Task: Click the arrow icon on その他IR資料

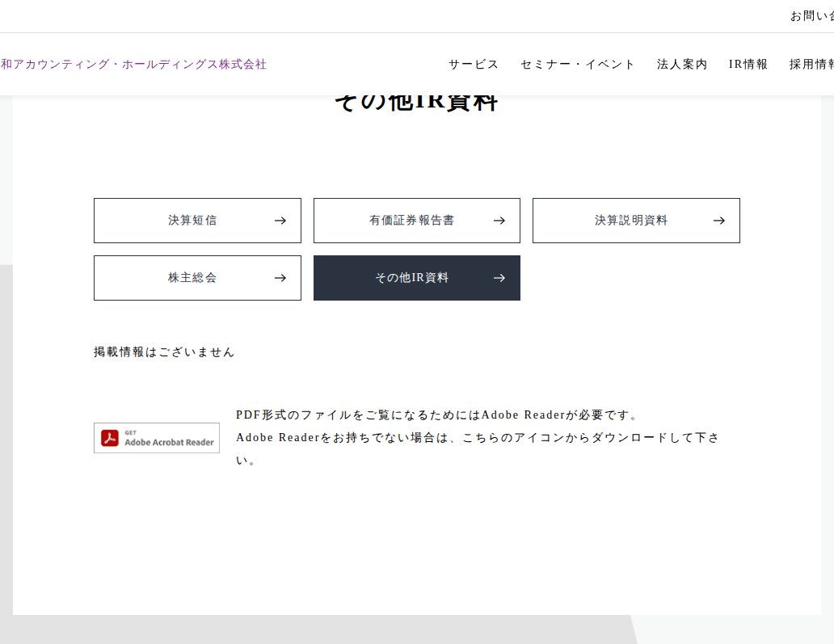Action: [x=499, y=278]
